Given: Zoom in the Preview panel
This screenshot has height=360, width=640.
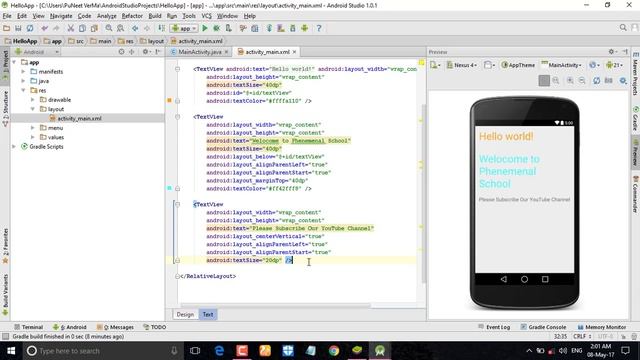Looking at the screenshot, I should pyautogui.click(x=570, y=80).
